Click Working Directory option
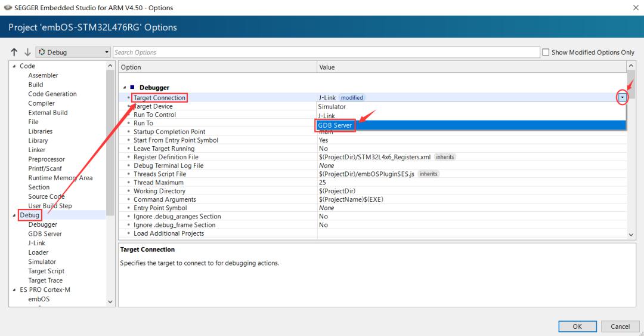The image size is (644, 336). click(x=159, y=191)
